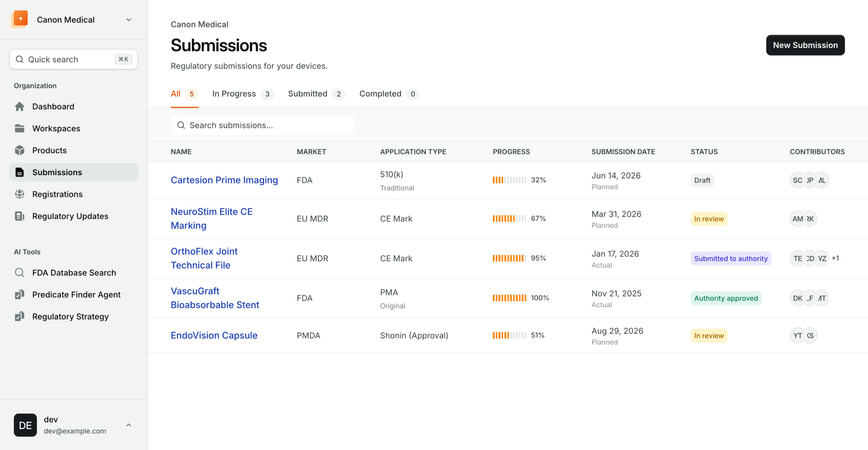The height and width of the screenshot is (450, 868).
Task: Select the Predicate Finder Agent icon
Action: tap(20, 294)
